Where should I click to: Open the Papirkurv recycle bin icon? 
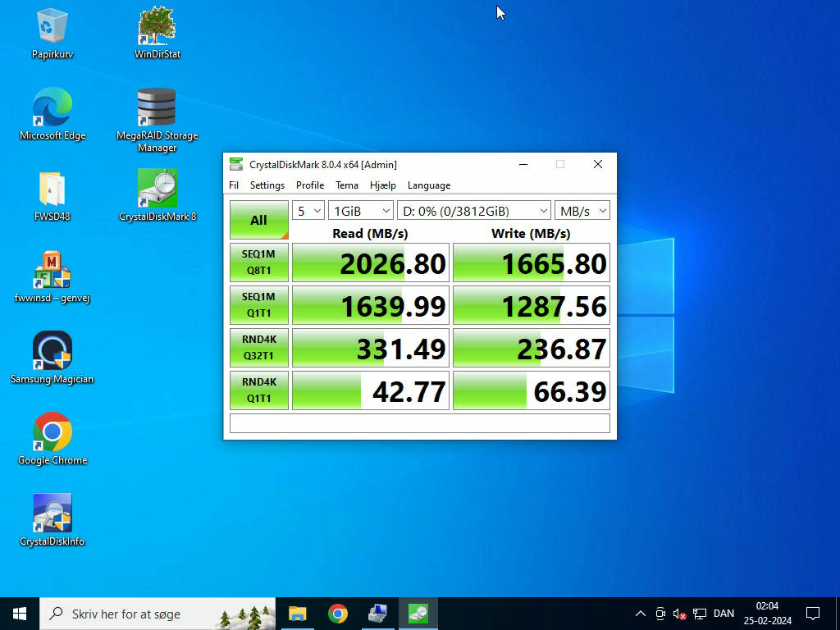click(x=52, y=33)
